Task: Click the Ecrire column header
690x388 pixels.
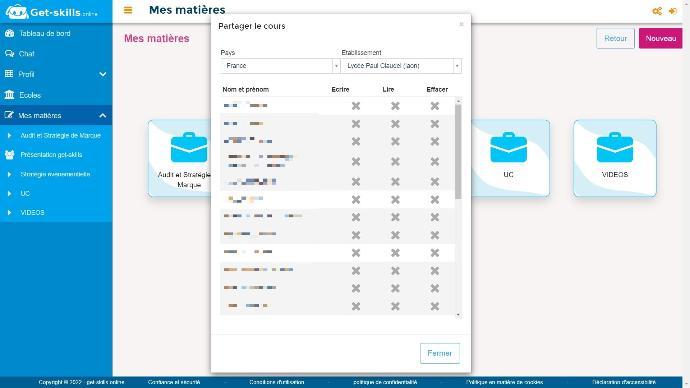Action: [340, 89]
